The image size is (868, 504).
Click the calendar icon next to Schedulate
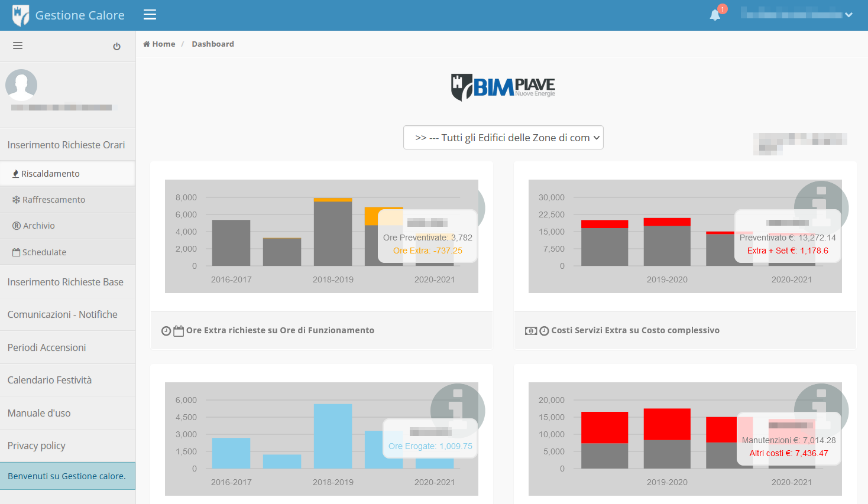click(17, 252)
